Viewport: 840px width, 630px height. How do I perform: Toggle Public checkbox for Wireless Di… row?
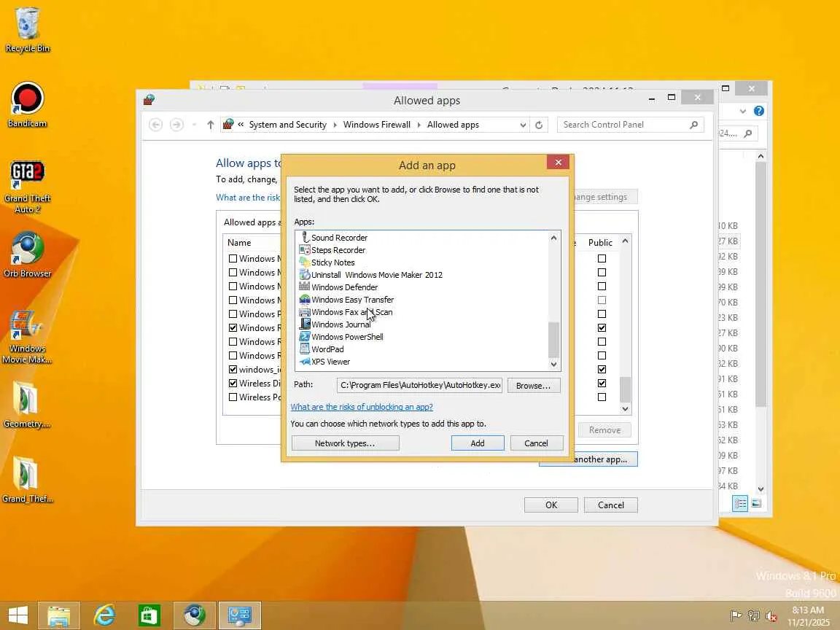602,383
